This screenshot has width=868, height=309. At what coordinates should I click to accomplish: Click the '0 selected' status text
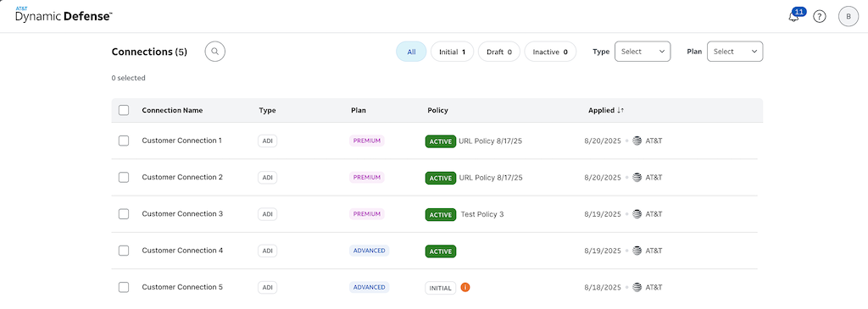pos(129,78)
